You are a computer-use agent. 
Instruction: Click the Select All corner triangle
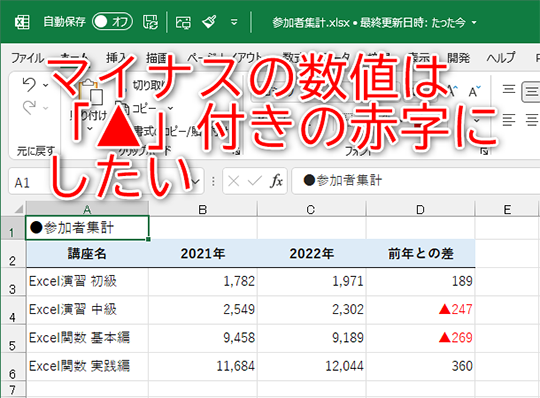click(x=18, y=209)
